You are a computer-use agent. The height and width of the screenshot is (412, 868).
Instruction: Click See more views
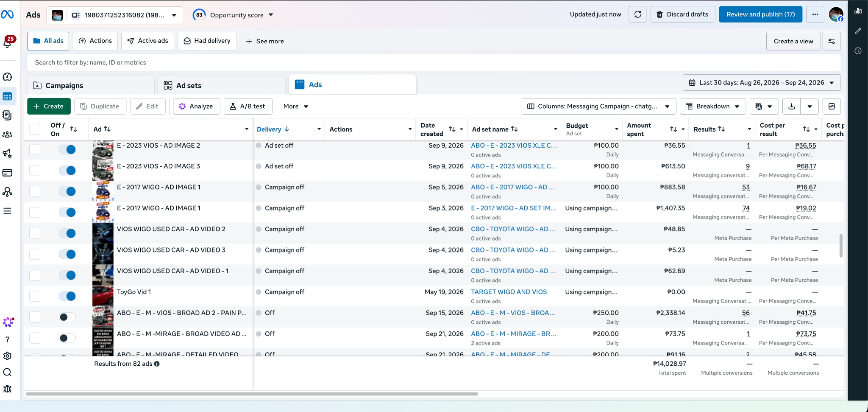click(x=265, y=41)
